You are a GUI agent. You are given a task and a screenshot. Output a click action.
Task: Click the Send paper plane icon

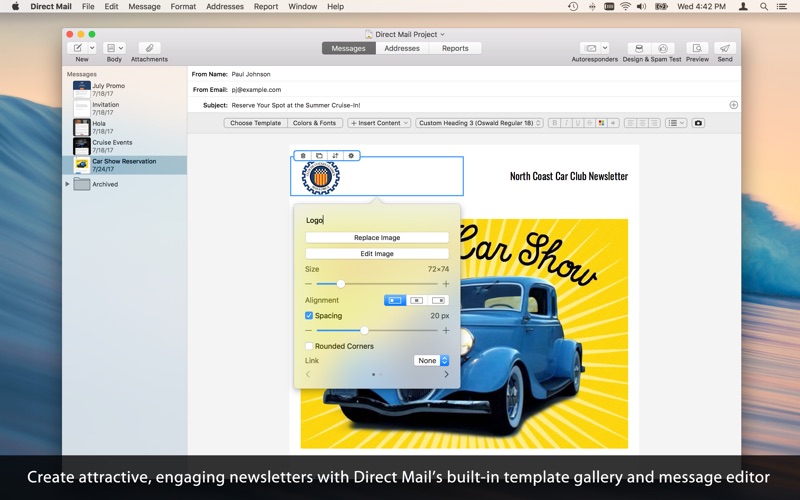[x=724, y=48]
